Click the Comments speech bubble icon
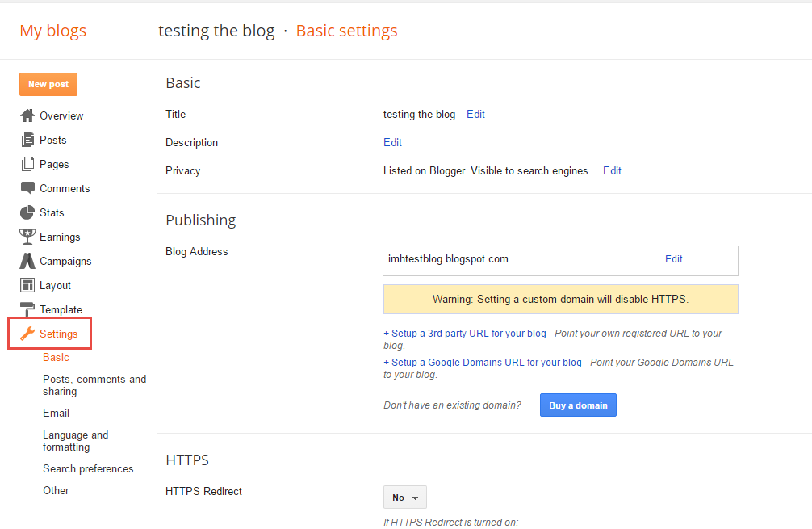812x529 pixels. point(27,188)
